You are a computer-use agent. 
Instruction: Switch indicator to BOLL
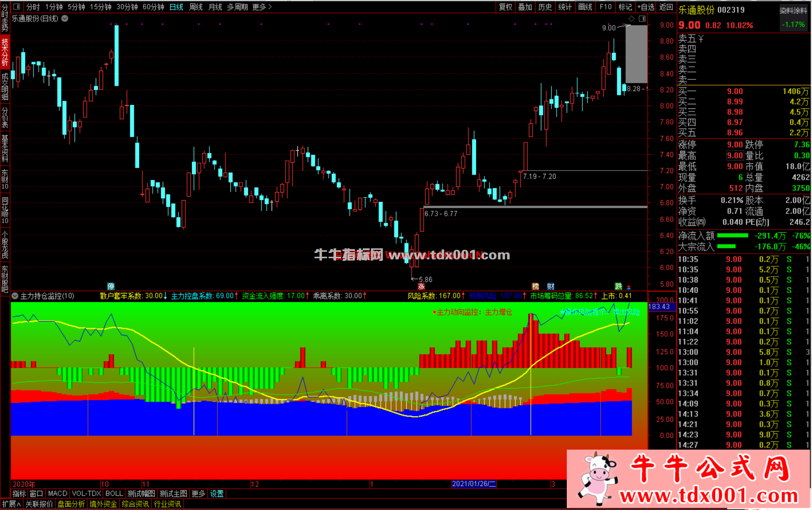[114, 494]
